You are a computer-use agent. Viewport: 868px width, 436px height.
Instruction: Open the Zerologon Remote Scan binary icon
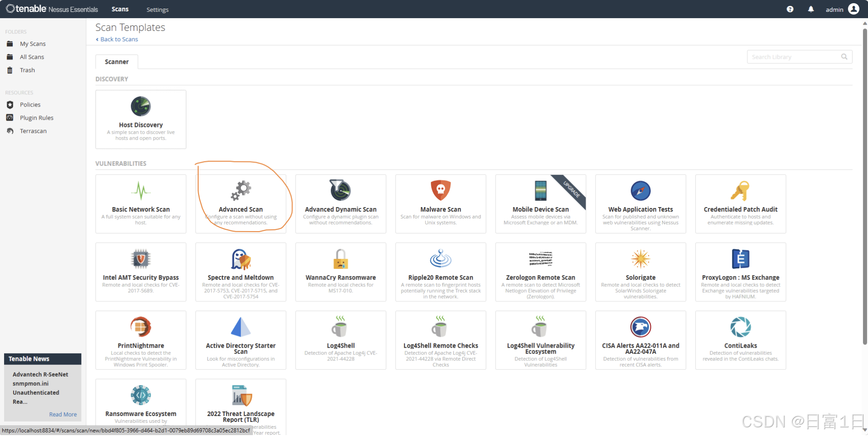(x=541, y=259)
